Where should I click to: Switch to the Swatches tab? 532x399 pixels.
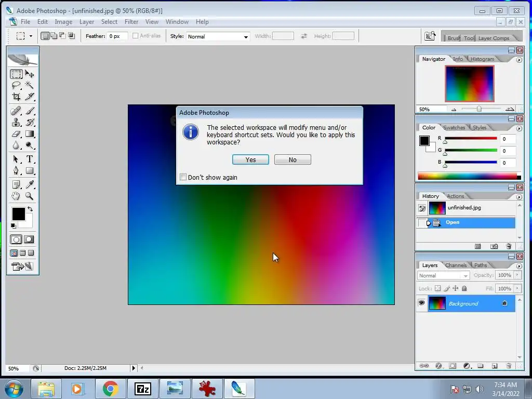454,128
